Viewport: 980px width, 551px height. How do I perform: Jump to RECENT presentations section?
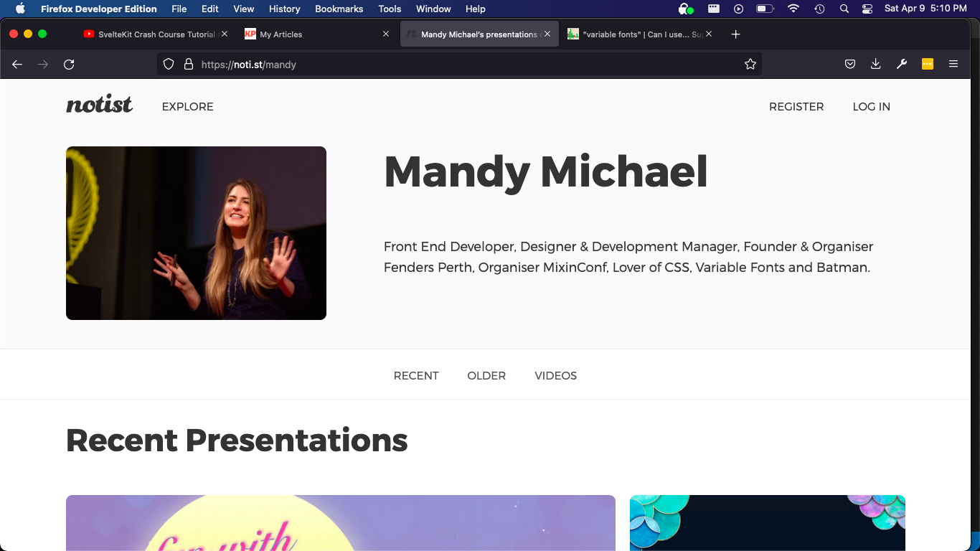[x=416, y=375]
